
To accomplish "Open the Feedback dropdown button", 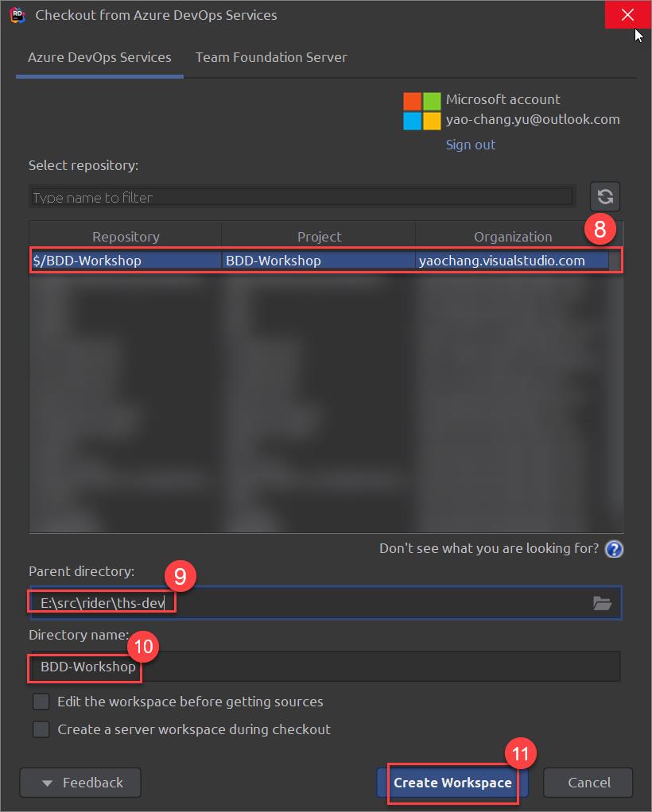I will (x=80, y=783).
